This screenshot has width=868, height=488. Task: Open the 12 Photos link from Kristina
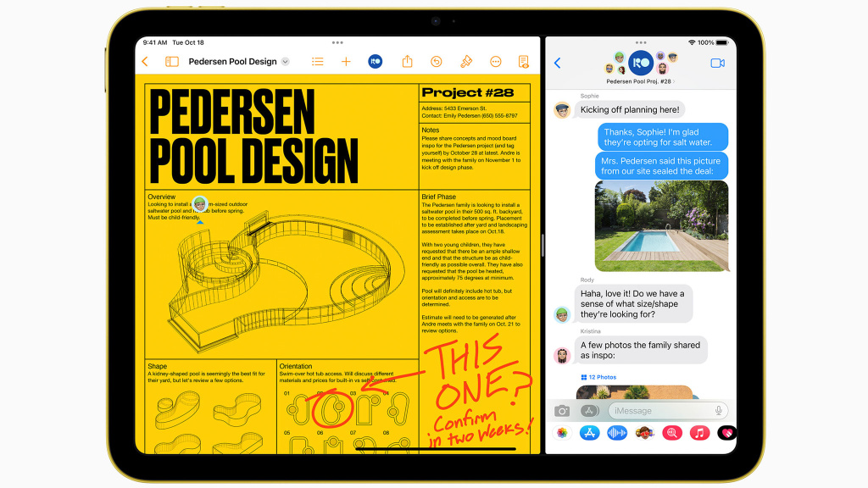click(x=599, y=376)
